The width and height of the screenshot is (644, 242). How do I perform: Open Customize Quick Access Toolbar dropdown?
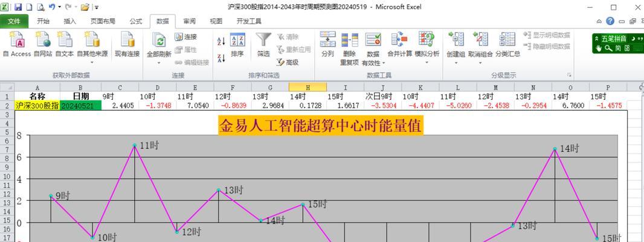[x=97, y=7]
